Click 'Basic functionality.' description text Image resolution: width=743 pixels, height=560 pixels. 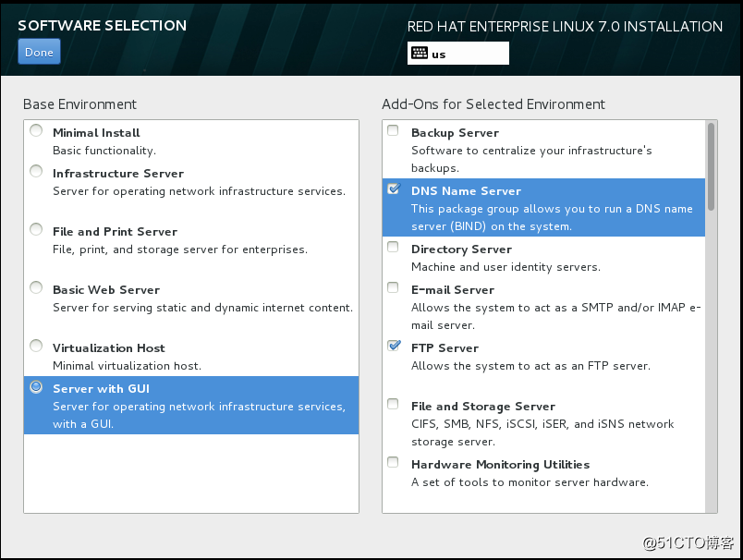point(104,151)
